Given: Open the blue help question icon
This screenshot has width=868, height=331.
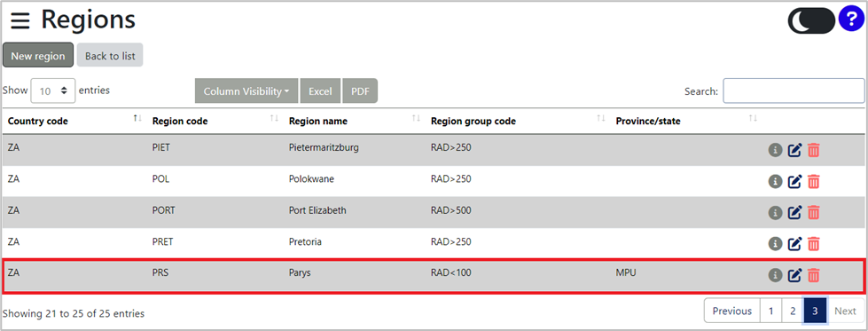Looking at the screenshot, I should pos(851,20).
